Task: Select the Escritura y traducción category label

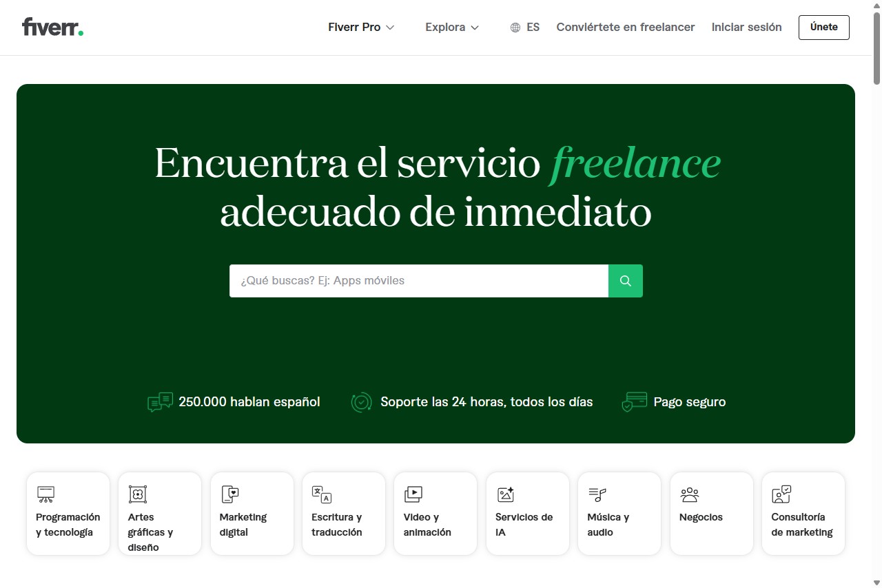Action: coord(337,525)
